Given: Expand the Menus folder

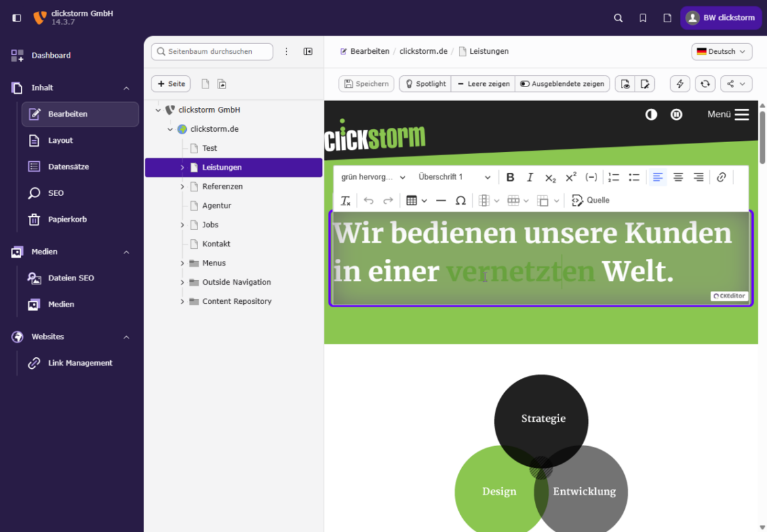Looking at the screenshot, I should (x=182, y=263).
